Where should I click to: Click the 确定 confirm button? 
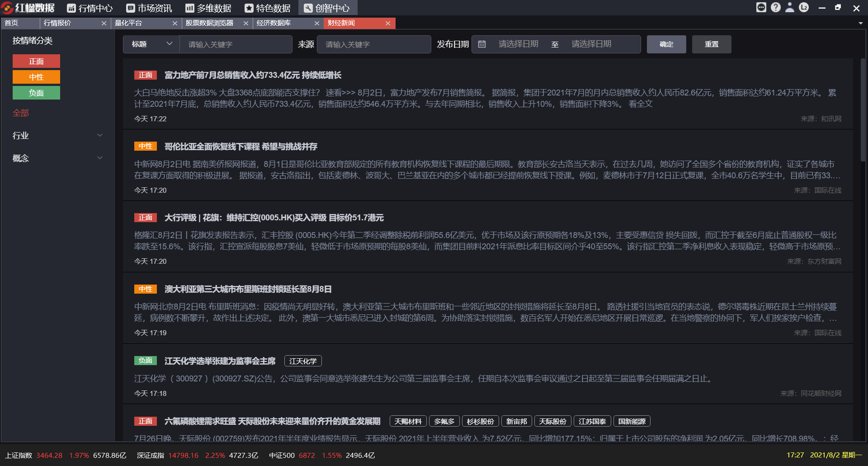[x=666, y=44]
